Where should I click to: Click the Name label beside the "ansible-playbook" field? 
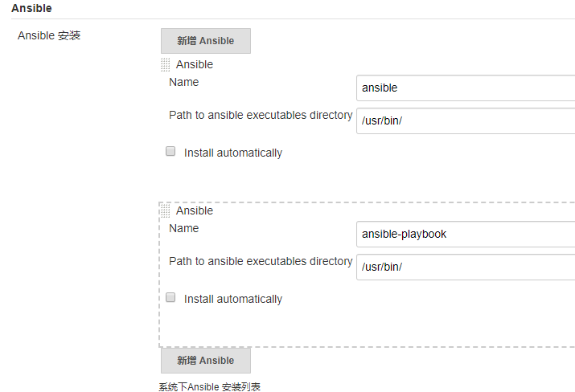tap(183, 228)
